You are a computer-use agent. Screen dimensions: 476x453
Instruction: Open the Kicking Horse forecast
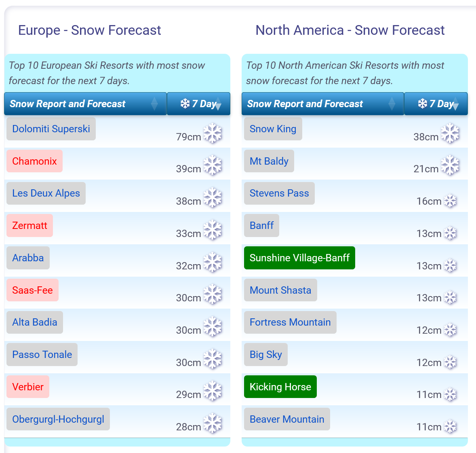coord(280,387)
